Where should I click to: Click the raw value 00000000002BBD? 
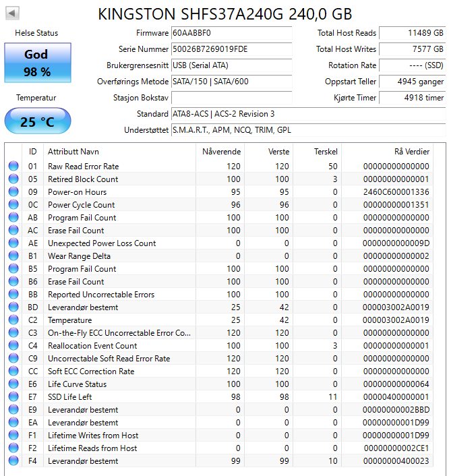click(x=396, y=410)
